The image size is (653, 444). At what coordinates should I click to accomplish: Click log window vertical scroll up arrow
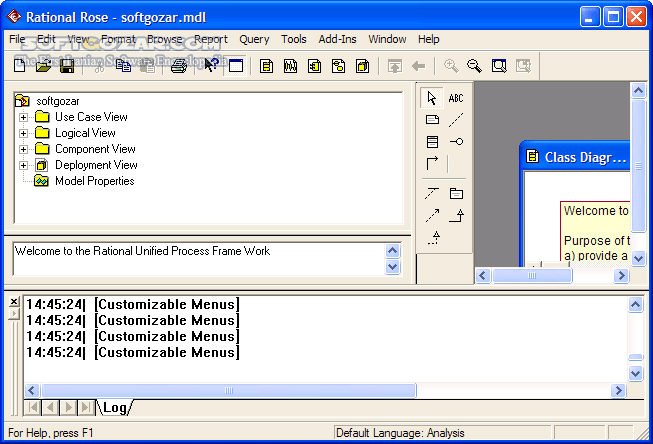coord(635,305)
